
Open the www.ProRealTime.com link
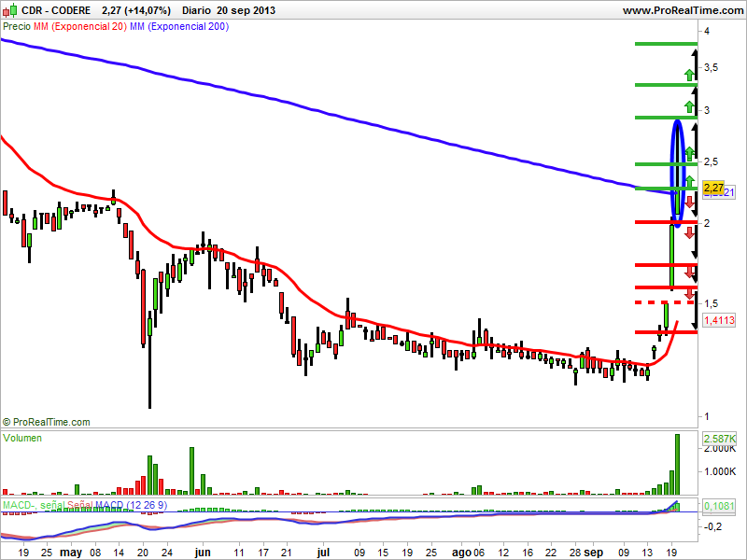coord(683,10)
